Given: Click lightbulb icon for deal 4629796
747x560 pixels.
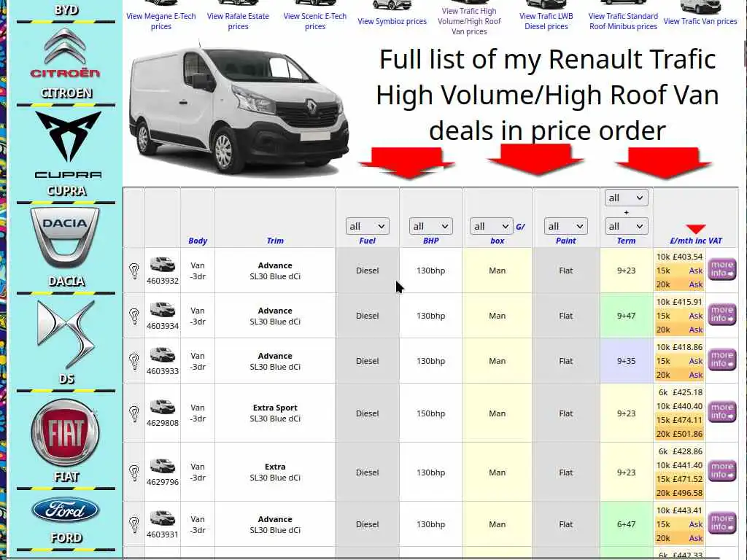Looking at the screenshot, I should (134, 472).
